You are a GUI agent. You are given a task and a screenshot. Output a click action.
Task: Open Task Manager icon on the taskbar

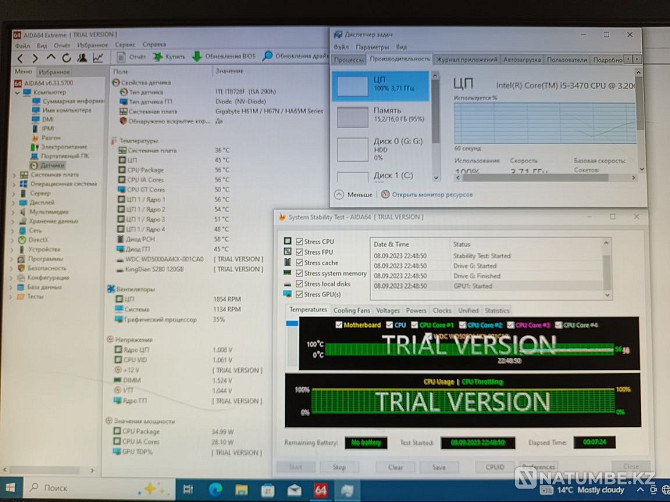(347, 490)
